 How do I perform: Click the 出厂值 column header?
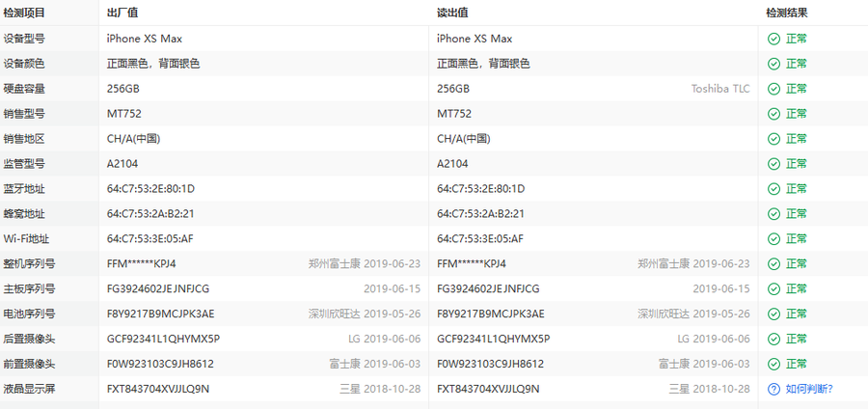pyautogui.click(x=122, y=13)
